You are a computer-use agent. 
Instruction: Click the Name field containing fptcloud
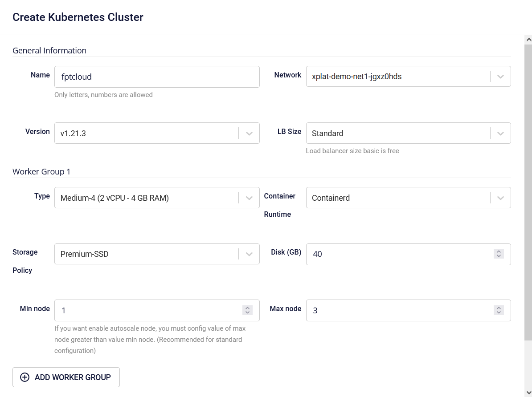pos(157,77)
